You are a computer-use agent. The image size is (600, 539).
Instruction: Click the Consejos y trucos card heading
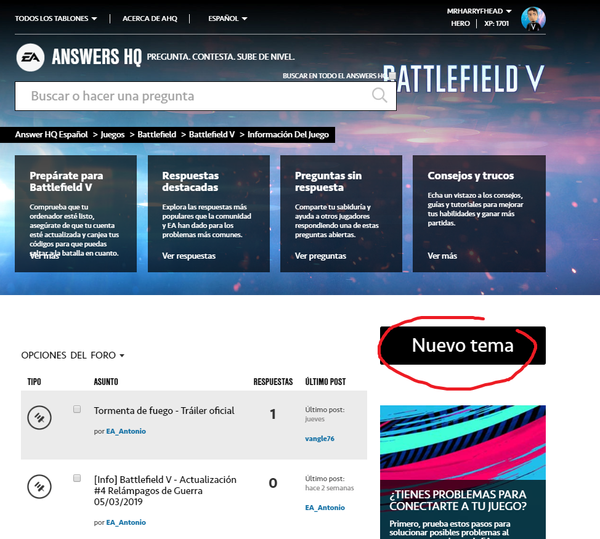click(471, 176)
